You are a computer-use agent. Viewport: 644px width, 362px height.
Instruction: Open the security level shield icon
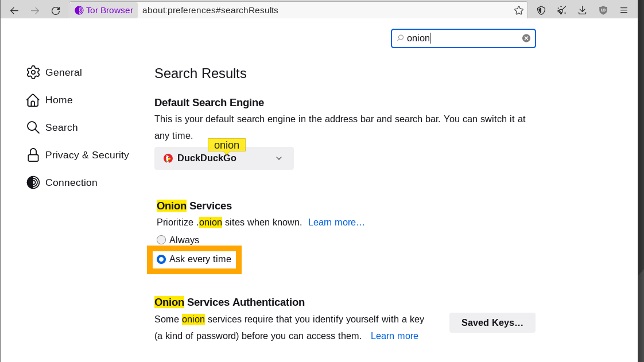[541, 10]
